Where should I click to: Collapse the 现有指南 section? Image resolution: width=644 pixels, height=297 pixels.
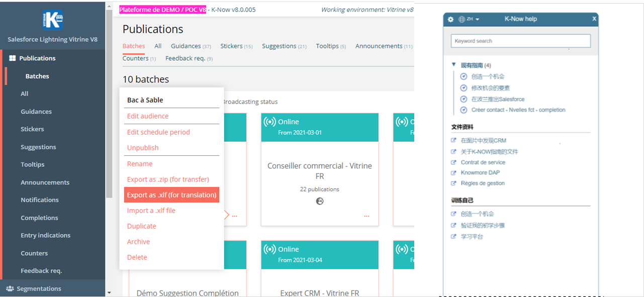(454, 65)
